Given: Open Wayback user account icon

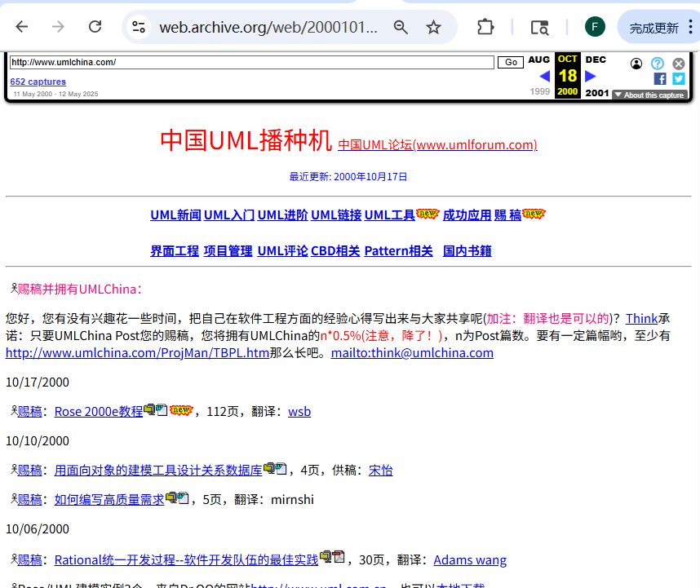Looking at the screenshot, I should click(636, 64).
